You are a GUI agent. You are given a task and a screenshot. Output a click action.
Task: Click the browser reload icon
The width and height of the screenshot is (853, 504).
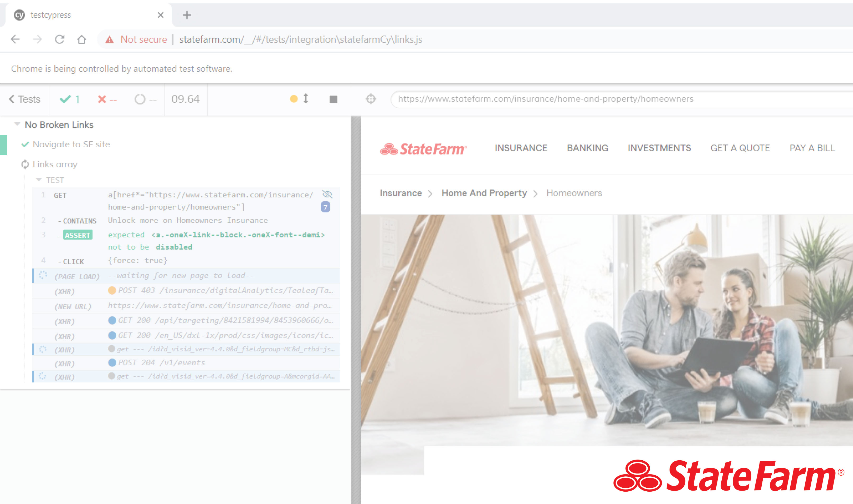(59, 39)
